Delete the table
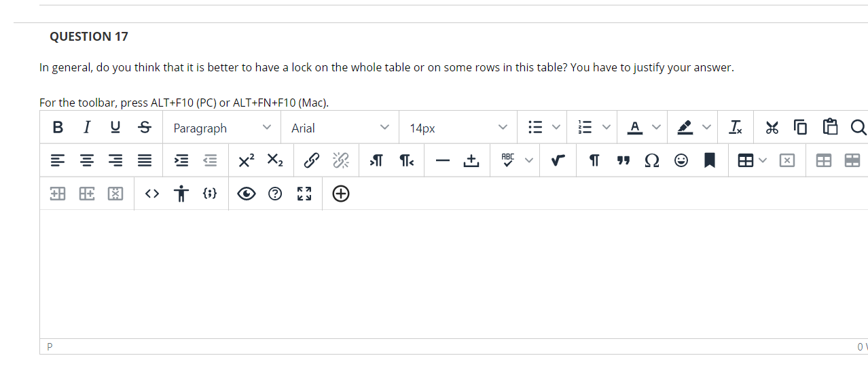Viewport: 868px width, 377px height. [x=786, y=161]
